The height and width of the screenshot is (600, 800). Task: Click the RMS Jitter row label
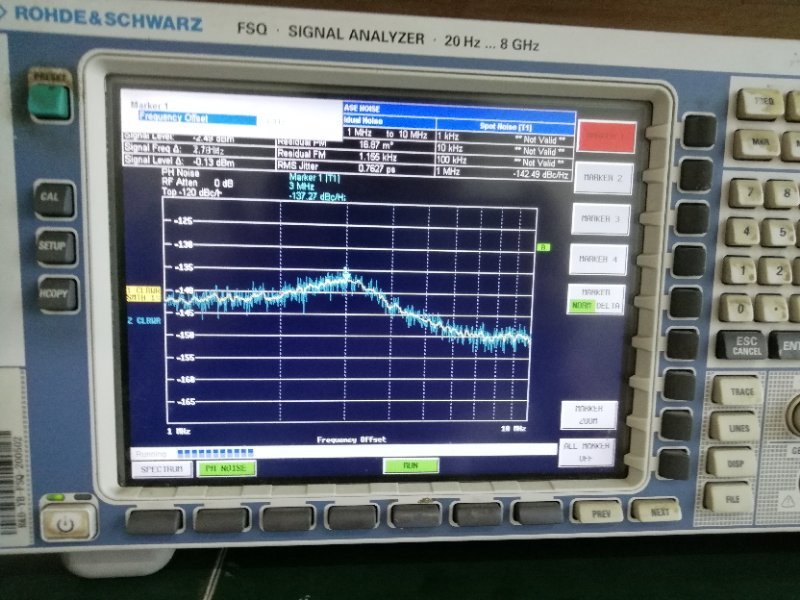[x=298, y=166]
